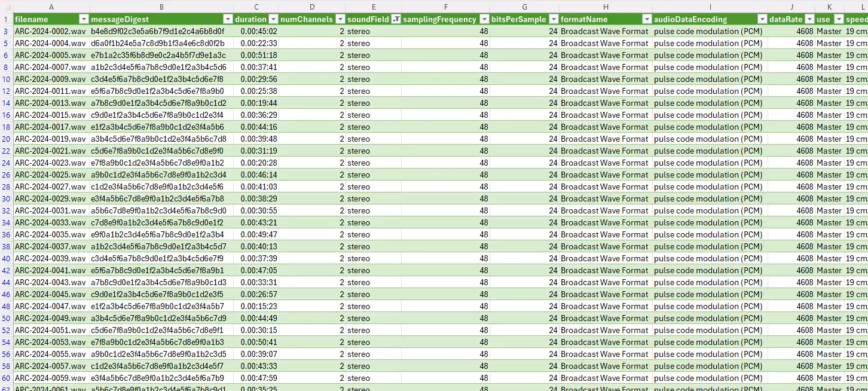Screen dimensions: 868x391
Task: Open the messageDigest filter dropdown
Action: [x=227, y=19]
